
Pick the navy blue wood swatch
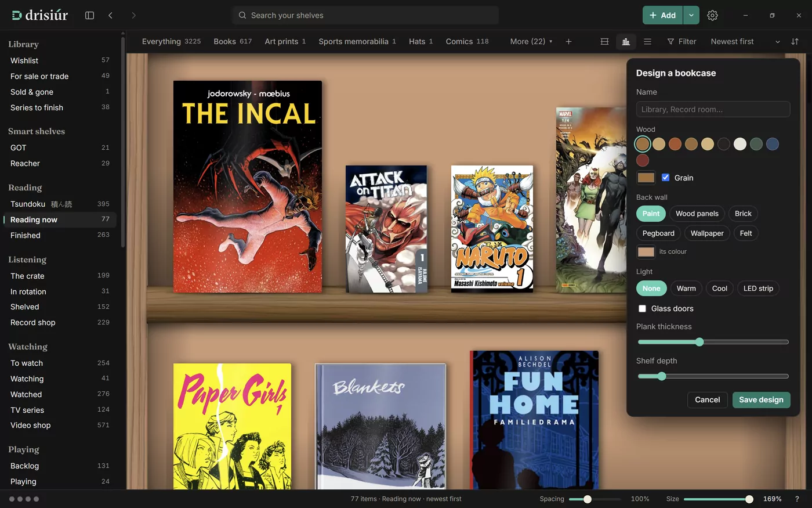coord(772,144)
